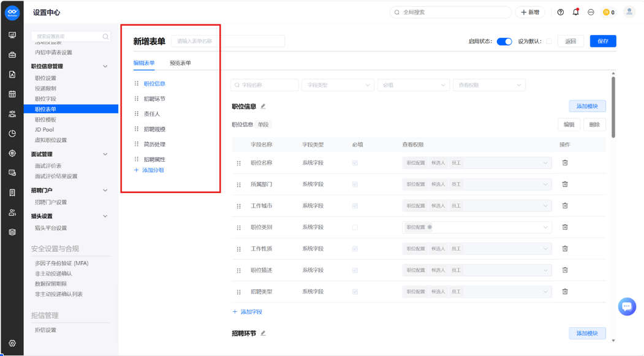Tick the 必填 checkbox for 职位类别
This screenshot has height=356, width=644.
click(355, 227)
